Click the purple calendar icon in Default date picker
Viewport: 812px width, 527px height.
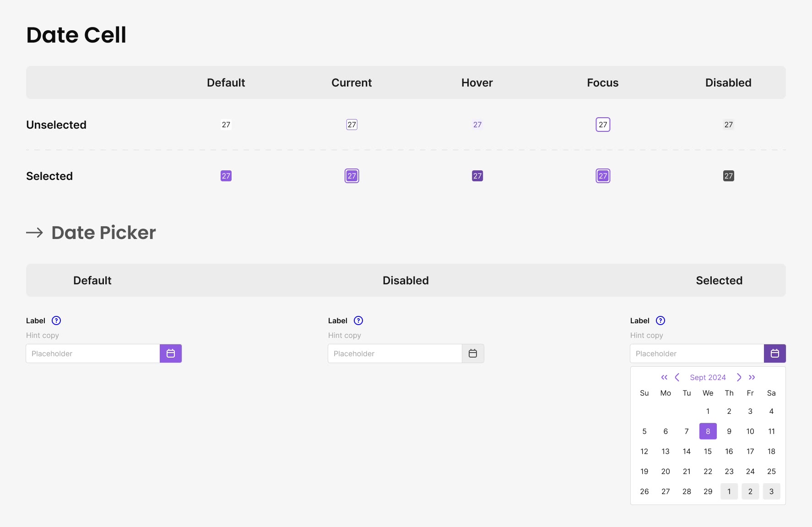(x=171, y=353)
